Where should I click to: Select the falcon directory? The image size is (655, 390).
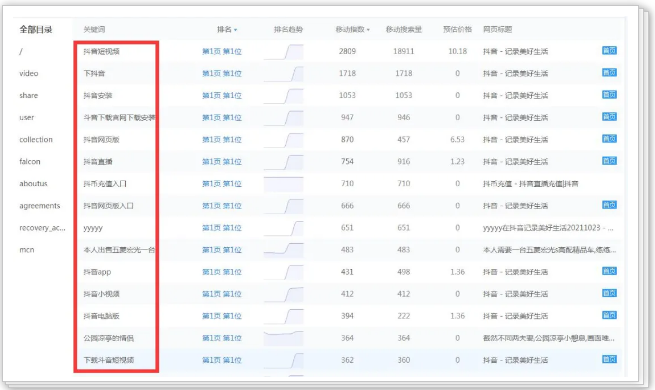click(x=30, y=162)
